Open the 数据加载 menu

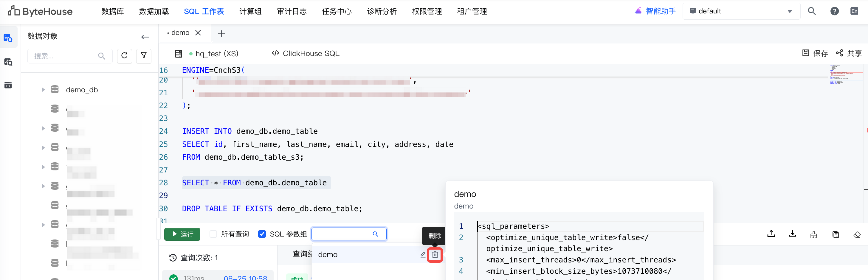(154, 11)
